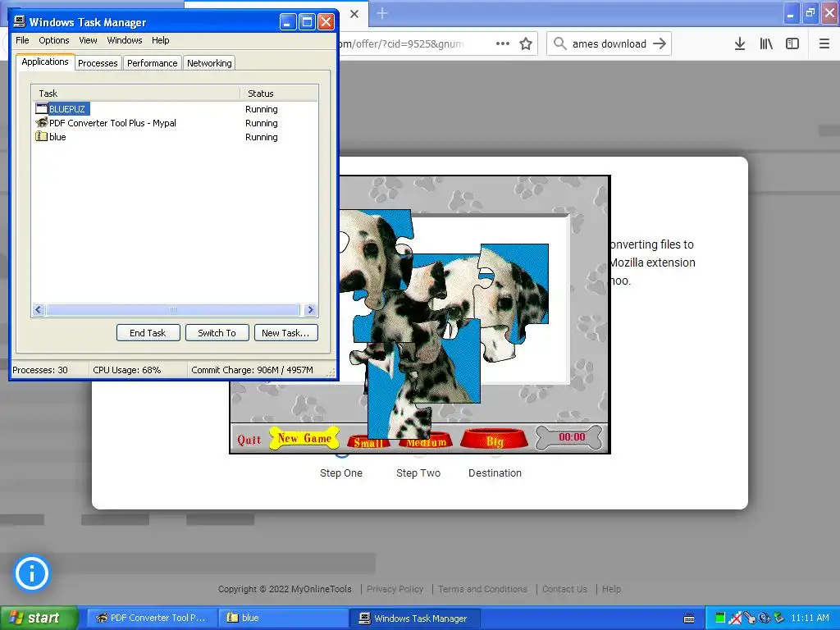This screenshot has width=840, height=630.
Task: Open the browser Library icon
Action: [x=766, y=43]
